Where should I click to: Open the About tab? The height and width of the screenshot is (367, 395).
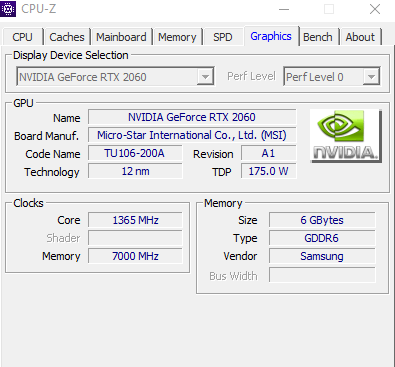coord(360,37)
